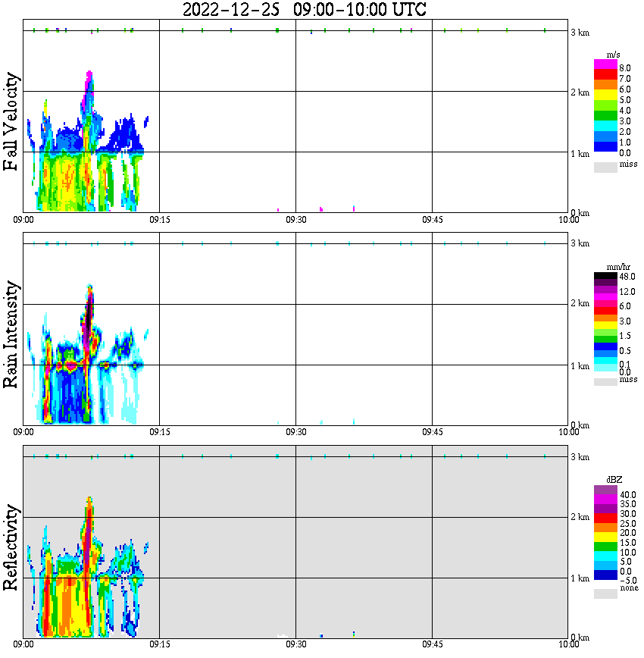Click the "dBZ" unit label above the reflectivity legend
This screenshot has height=658, width=644.
[614, 480]
